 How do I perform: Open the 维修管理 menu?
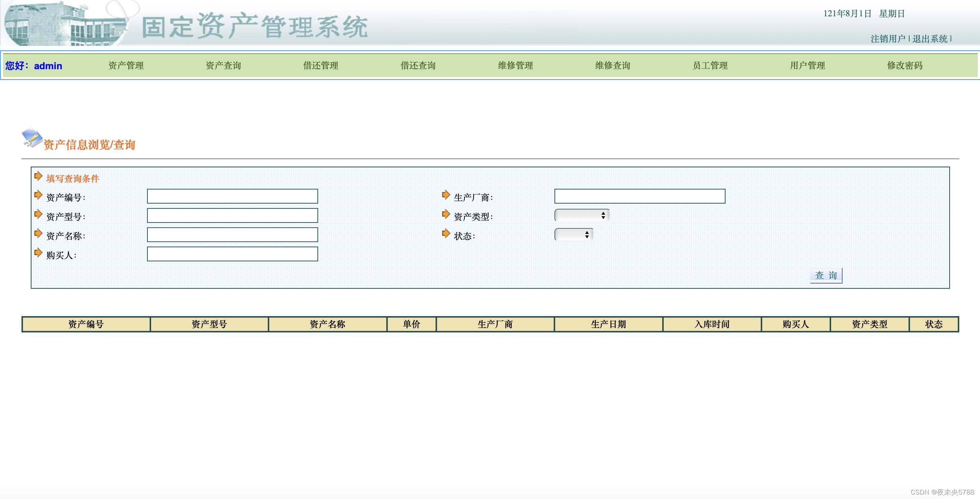tap(515, 66)
